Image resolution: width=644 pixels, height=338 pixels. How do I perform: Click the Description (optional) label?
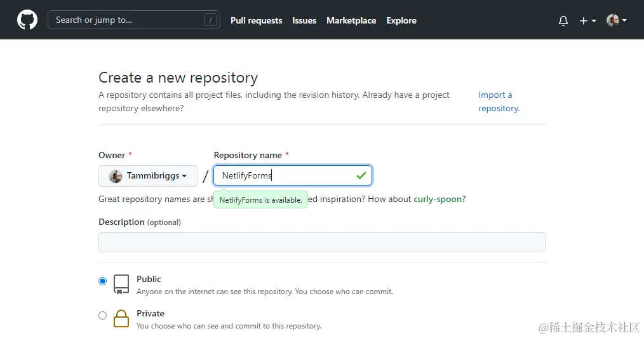140,222
